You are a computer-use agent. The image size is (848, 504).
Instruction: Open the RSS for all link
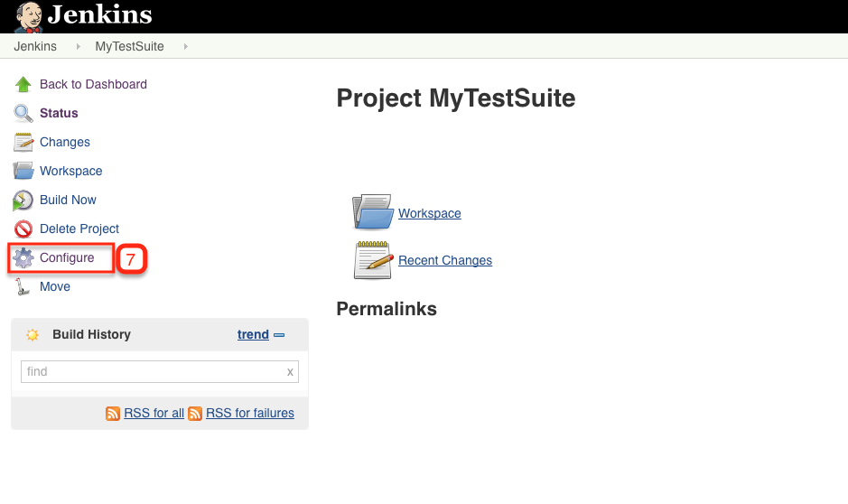(154, 413)
